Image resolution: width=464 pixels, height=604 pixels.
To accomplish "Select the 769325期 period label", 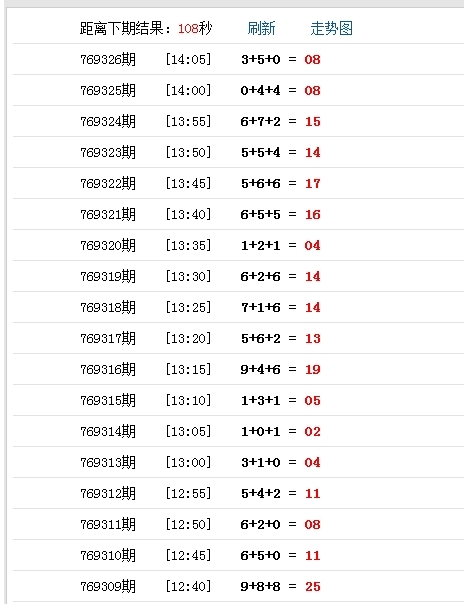I will pos(108,91).
